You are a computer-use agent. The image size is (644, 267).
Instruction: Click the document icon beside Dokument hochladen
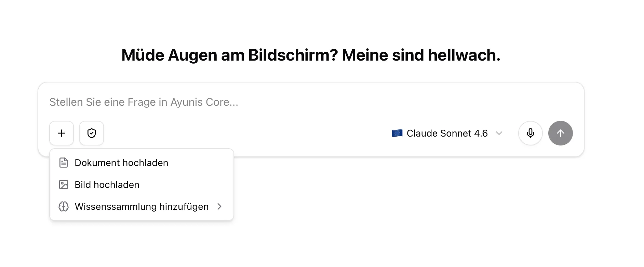click(63, 163)
